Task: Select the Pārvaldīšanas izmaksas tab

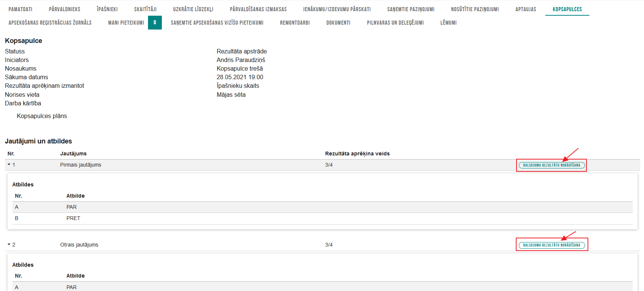Action: pos(258,9)
